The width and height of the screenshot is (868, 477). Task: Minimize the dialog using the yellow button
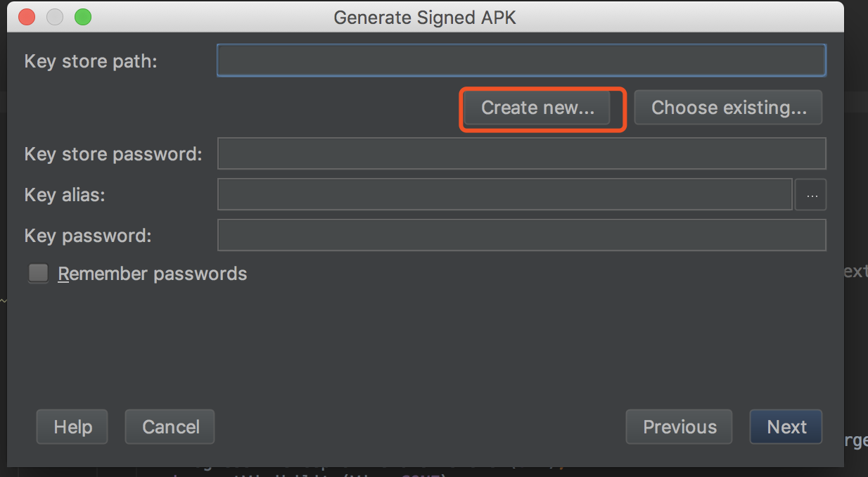pyautogui.click(x=55, y=17)
